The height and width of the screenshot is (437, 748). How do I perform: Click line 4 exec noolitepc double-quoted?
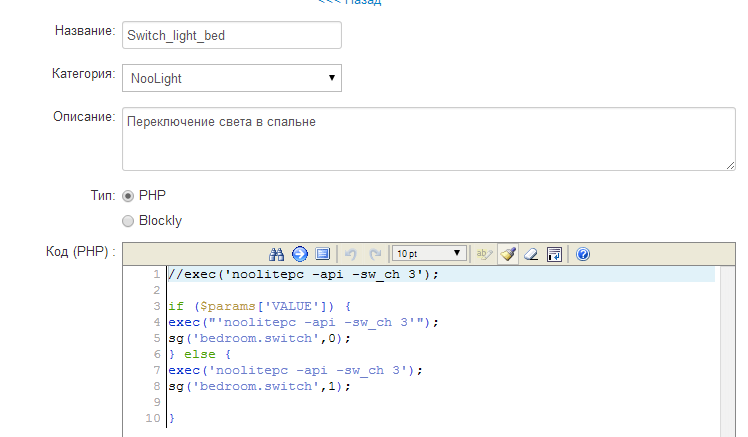tap(303, 323)
